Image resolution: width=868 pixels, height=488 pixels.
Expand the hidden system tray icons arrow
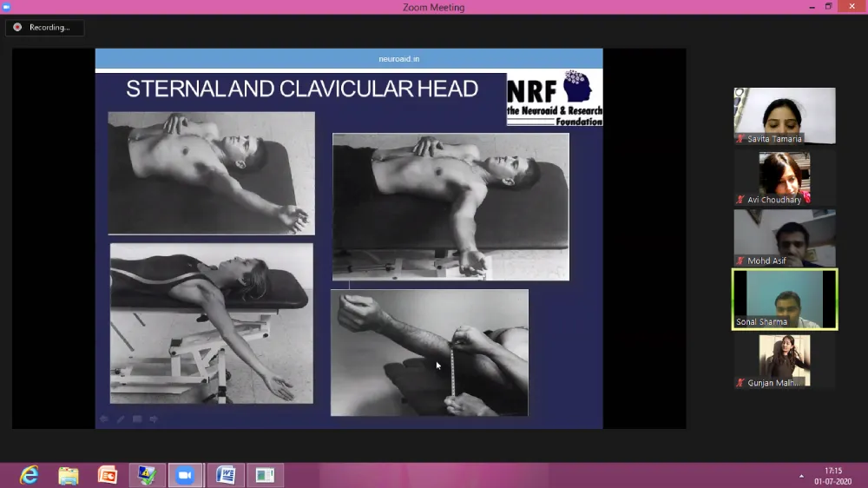click(801, 476)
